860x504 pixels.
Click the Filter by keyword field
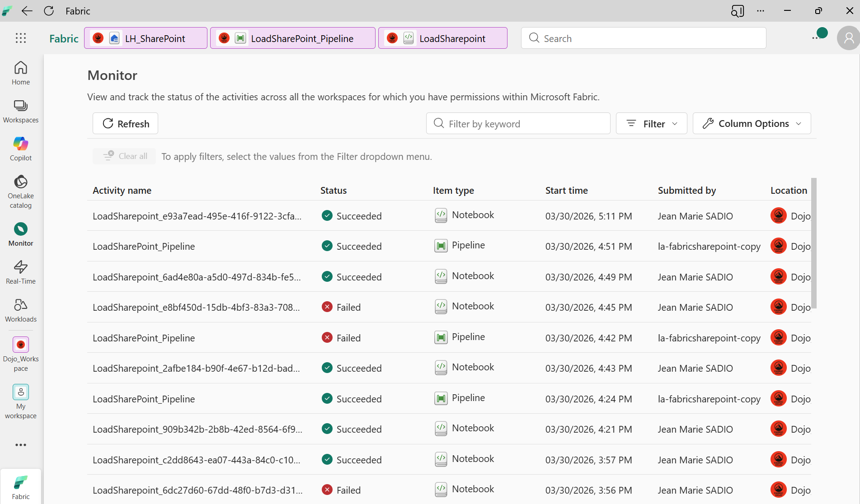[518, 124]
